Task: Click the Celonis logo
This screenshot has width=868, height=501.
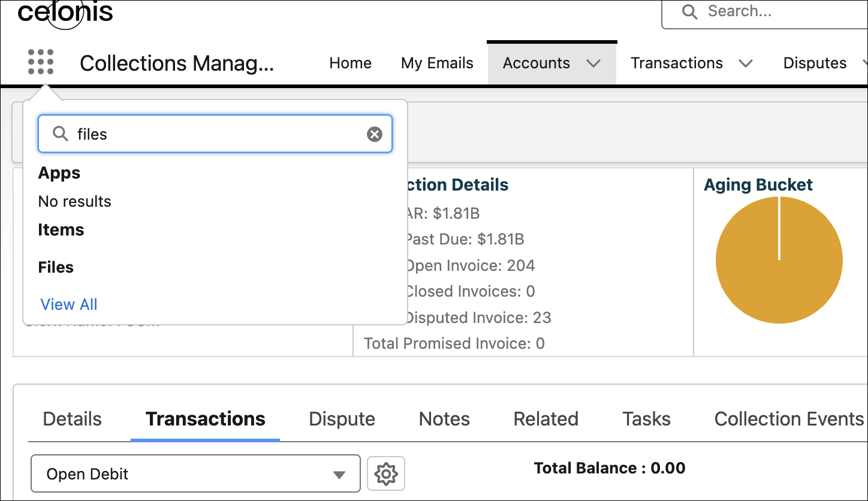Action: 65,13
